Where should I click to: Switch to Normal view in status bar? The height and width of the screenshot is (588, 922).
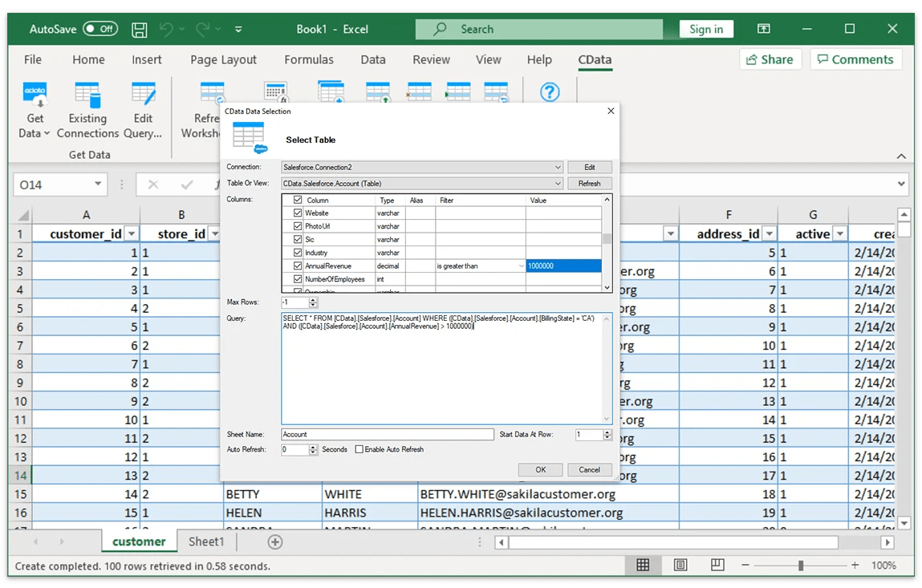[644, 565]
